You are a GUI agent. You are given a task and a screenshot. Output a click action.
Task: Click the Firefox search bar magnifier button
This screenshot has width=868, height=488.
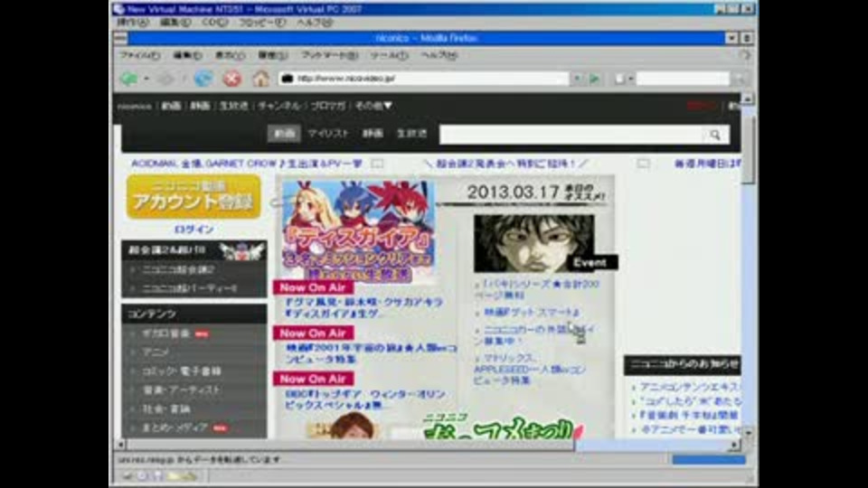[x=739, y=79]
